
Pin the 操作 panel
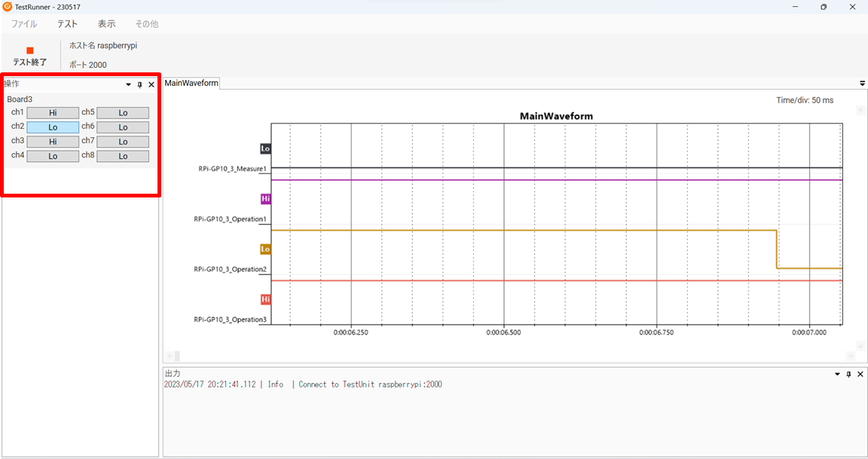coord(139,84)
